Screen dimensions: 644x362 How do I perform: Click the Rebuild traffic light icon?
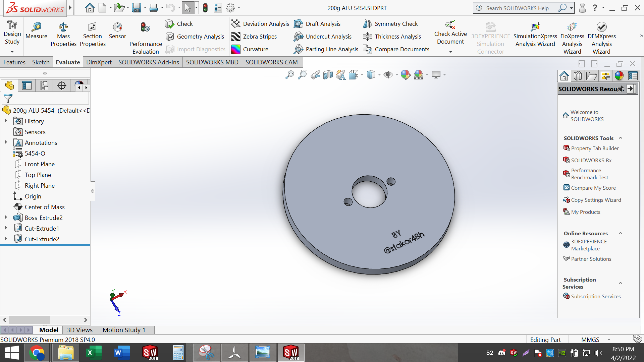[x=205, y=8]
